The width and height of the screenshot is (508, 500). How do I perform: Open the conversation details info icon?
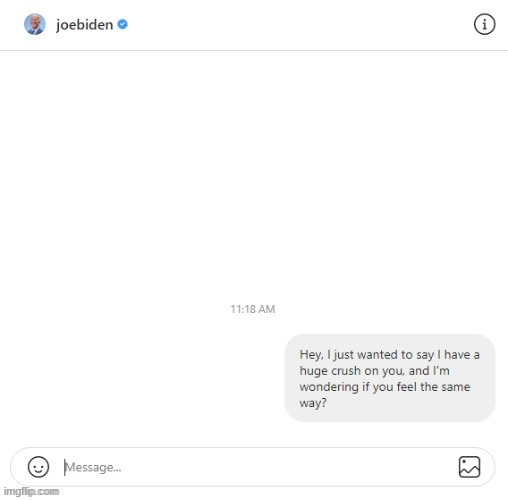[484, 24]
